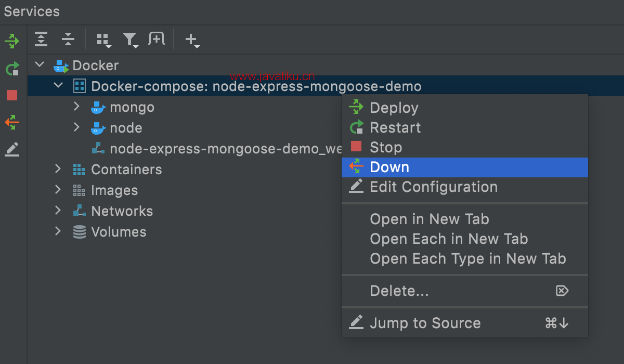Viewport: 624px width, 364px height.
Task: Choose Open Each in New Tab
Action: (x=464, y=239)
